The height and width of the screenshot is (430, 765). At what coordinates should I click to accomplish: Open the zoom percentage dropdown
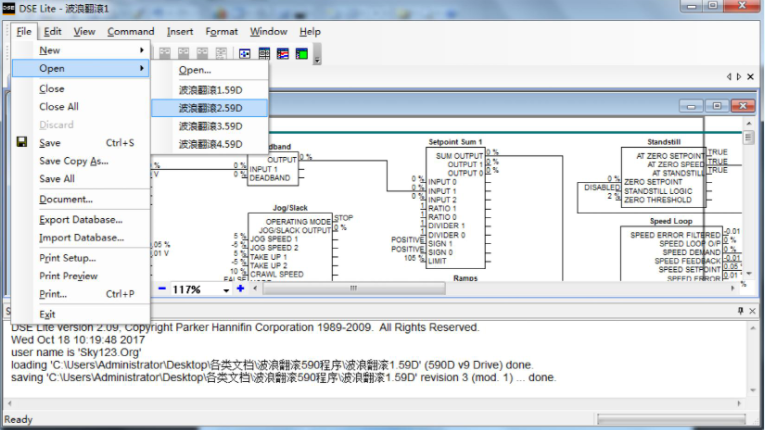[226, 289]
